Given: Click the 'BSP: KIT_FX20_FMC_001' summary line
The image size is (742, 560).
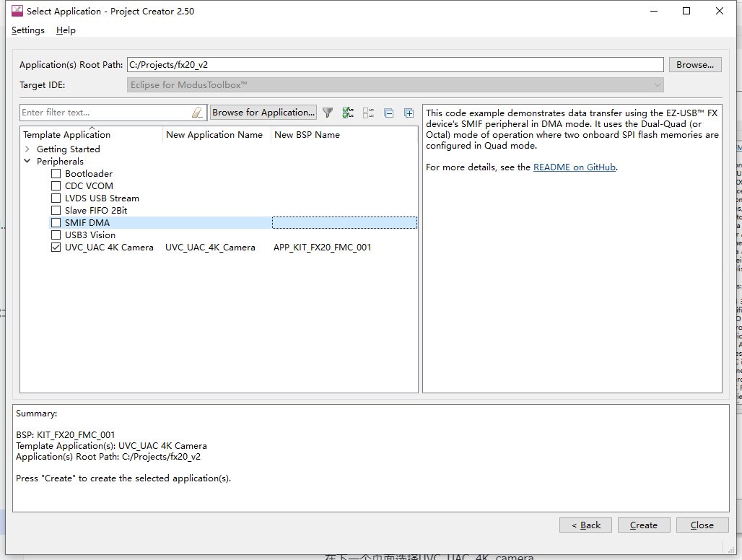Looking at the screenshot, I should 65,434.
